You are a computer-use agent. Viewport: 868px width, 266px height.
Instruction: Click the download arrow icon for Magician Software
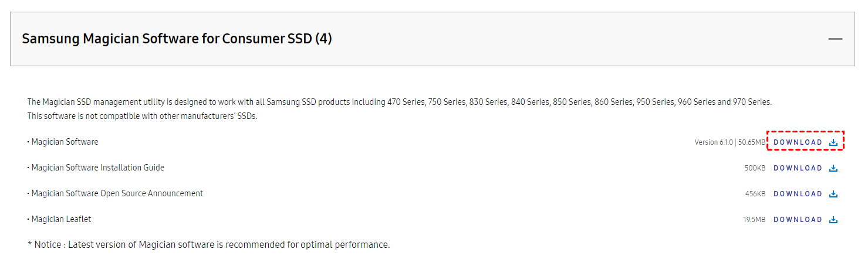[x=833, y=142]
